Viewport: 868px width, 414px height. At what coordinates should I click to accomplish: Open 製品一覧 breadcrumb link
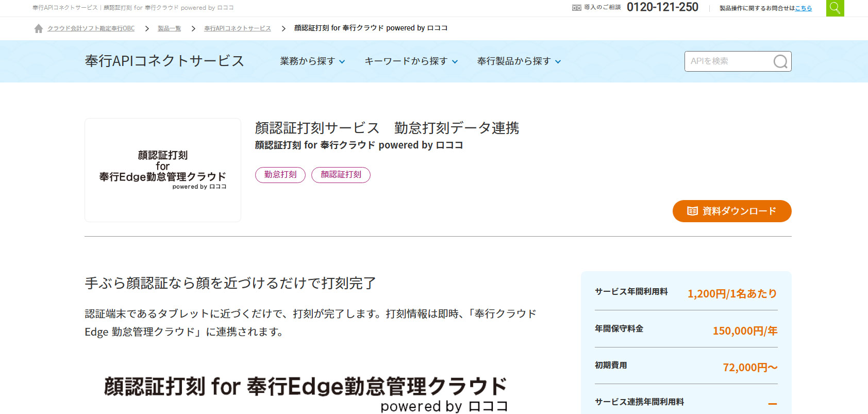169,28
